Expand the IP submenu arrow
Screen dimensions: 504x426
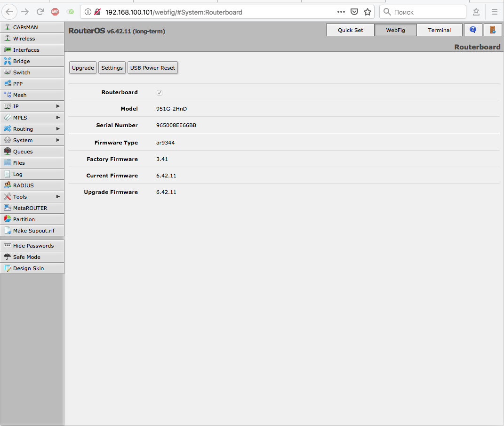click(x=58, y=106)
